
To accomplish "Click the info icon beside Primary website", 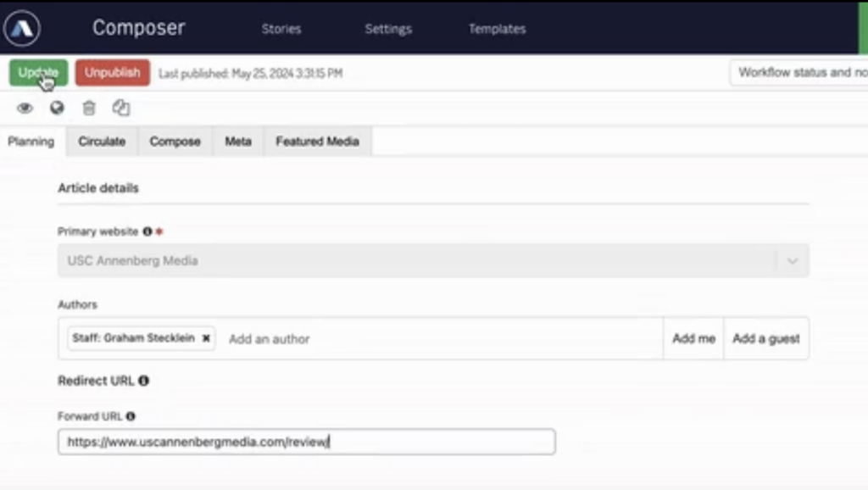I will 147,231.
